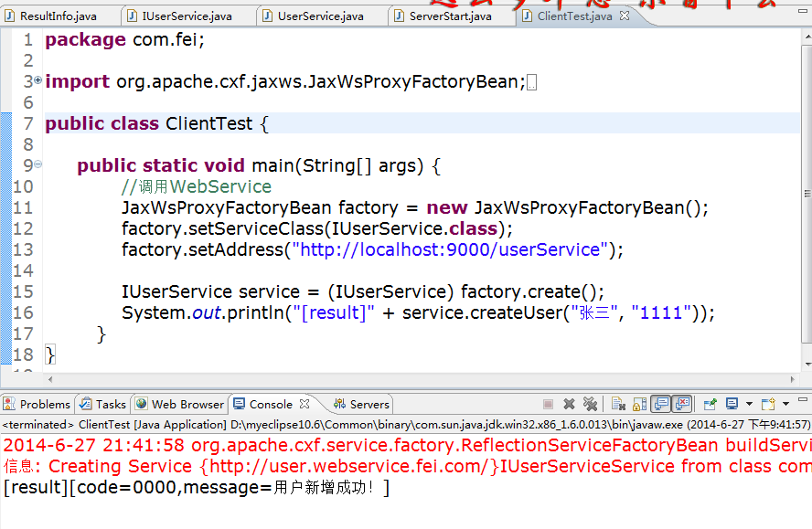Expand the folded imports on line 3

[37, 80]
